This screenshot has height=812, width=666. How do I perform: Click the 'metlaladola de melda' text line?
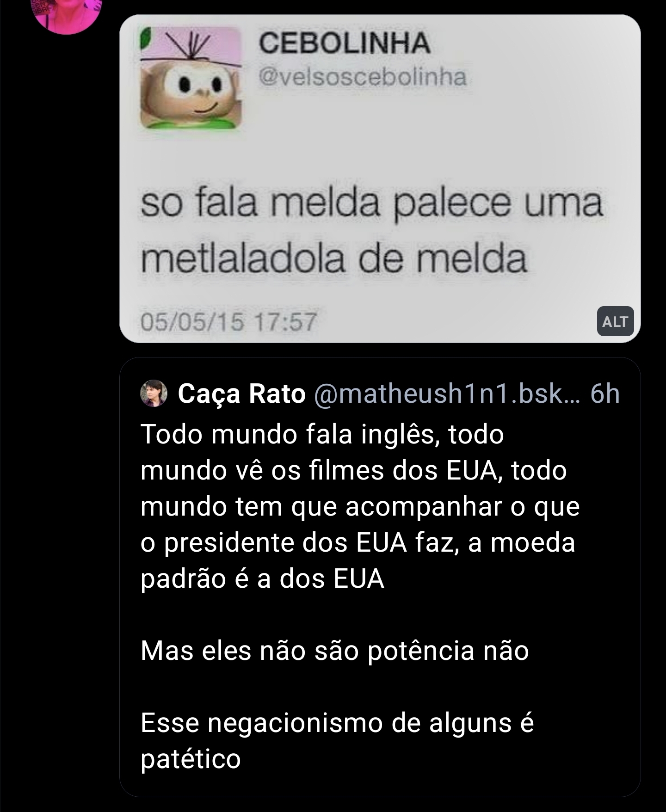click(333, 259)
